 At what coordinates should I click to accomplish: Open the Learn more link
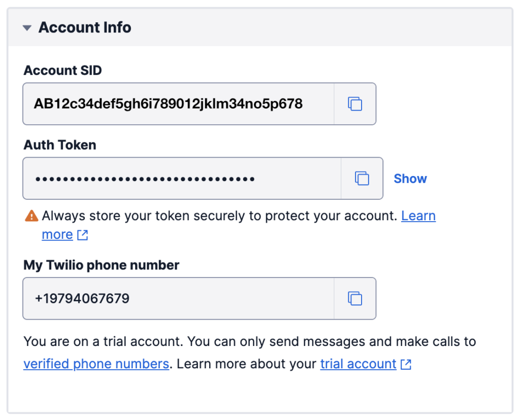418,216
